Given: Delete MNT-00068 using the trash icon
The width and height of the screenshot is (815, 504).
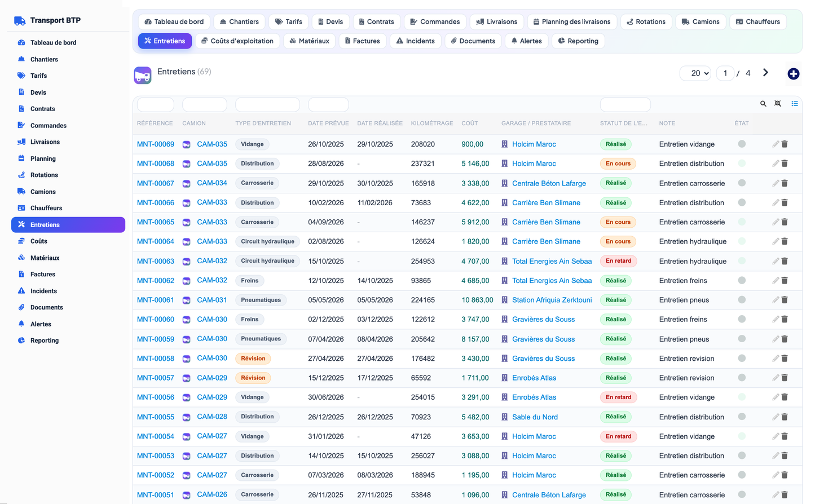Looking at the screenshot, I should 785,163.
